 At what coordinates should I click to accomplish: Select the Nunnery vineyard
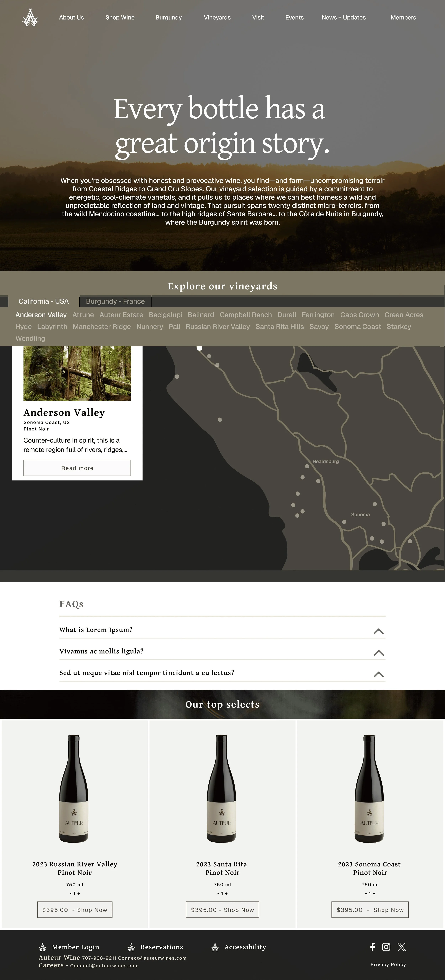pos(150,327)
